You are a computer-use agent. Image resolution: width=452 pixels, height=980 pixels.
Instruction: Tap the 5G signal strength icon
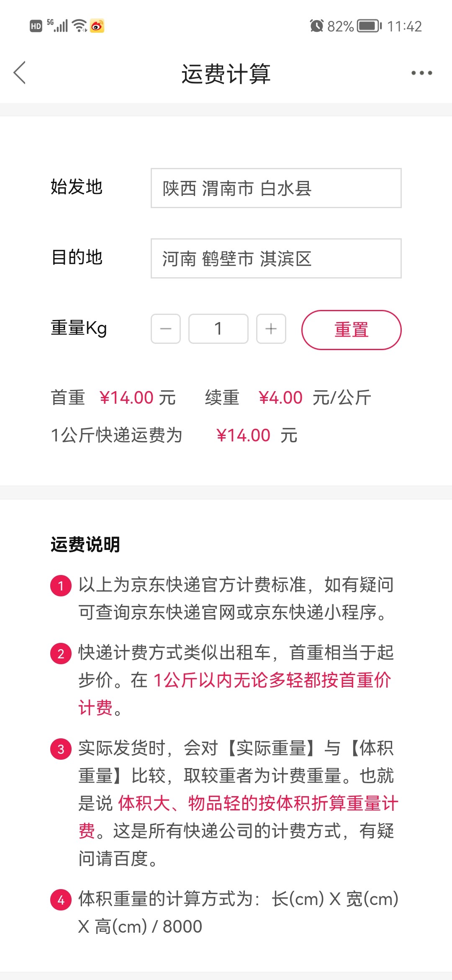click(58, 26)
